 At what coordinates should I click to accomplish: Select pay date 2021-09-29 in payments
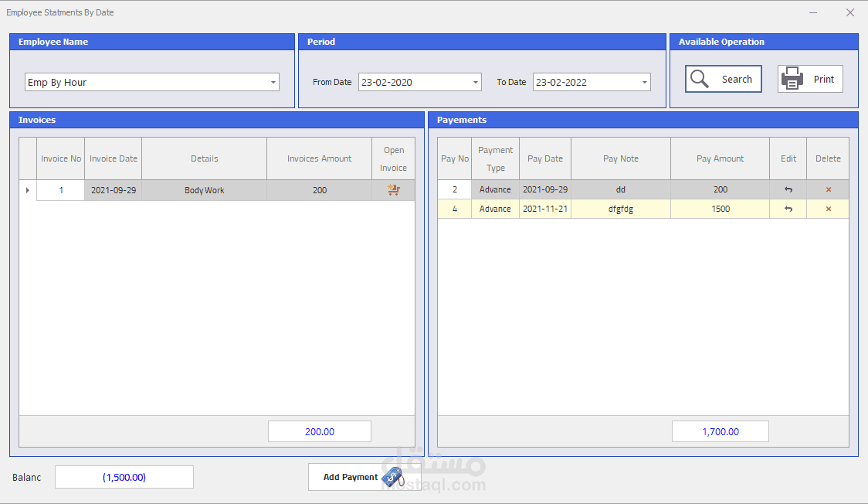click(x=545, y=189)
